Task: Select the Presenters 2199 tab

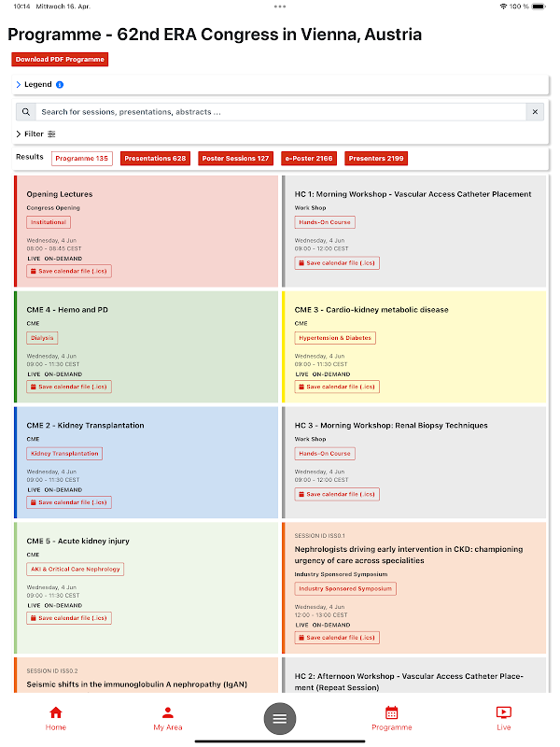Action: (x=376, y=159)
